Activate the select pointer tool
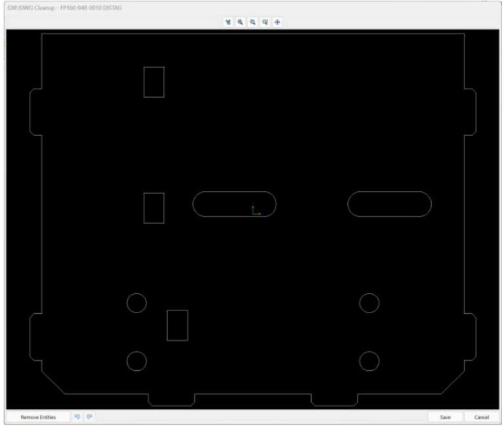This screenshot has width=504, height=428. (x=229, y=22)
